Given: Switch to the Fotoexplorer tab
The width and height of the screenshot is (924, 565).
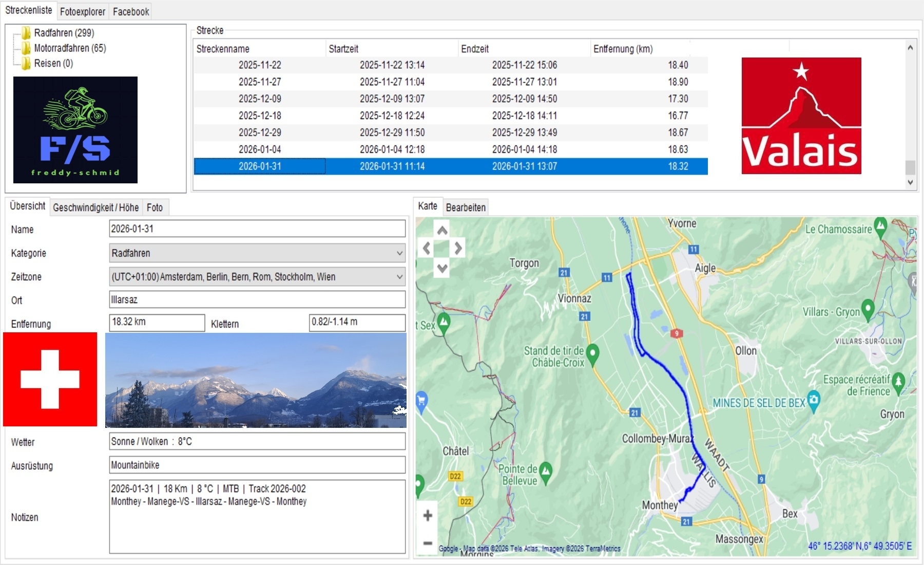Looking at the screenshot, I should tap(82, 11).
